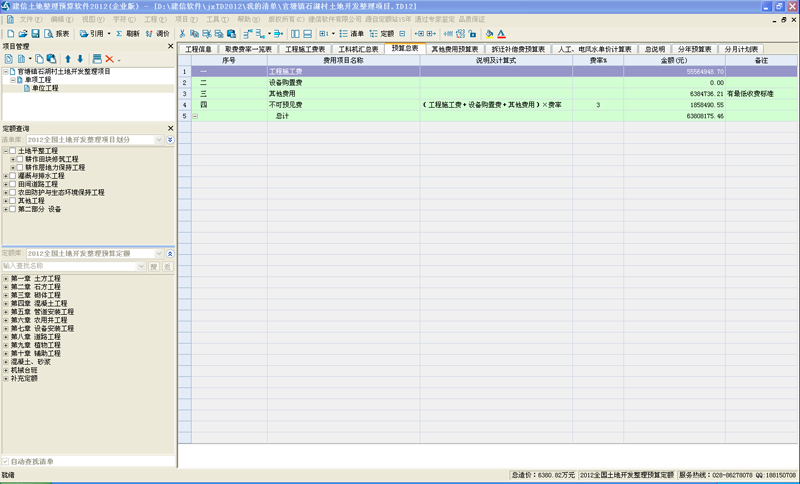Expand the 灌溉与排水工程 tree node
This screenshot has height=484, width=800.
coord(5,176)
